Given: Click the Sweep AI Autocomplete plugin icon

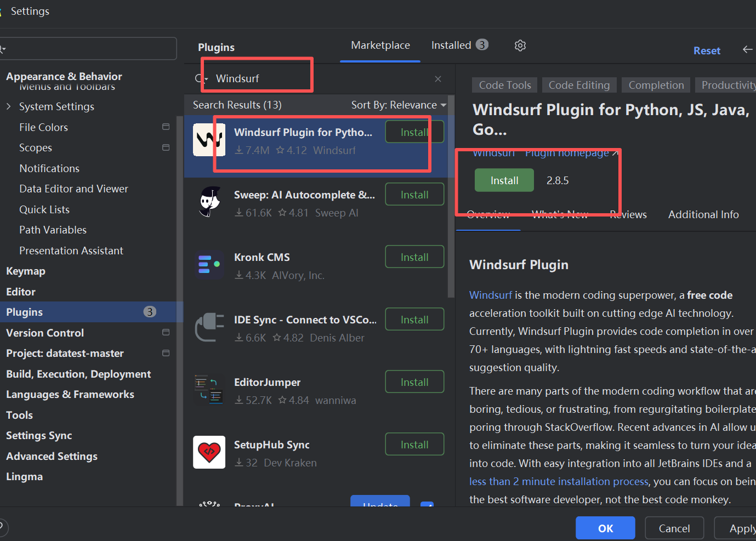Looking at the screenshot, I should [x=209, y=202].
